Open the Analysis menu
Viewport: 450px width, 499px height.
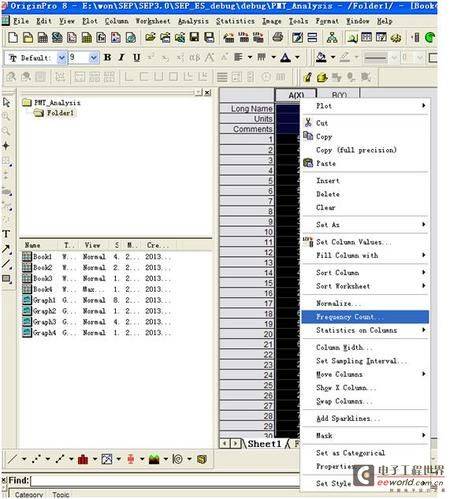193,21
